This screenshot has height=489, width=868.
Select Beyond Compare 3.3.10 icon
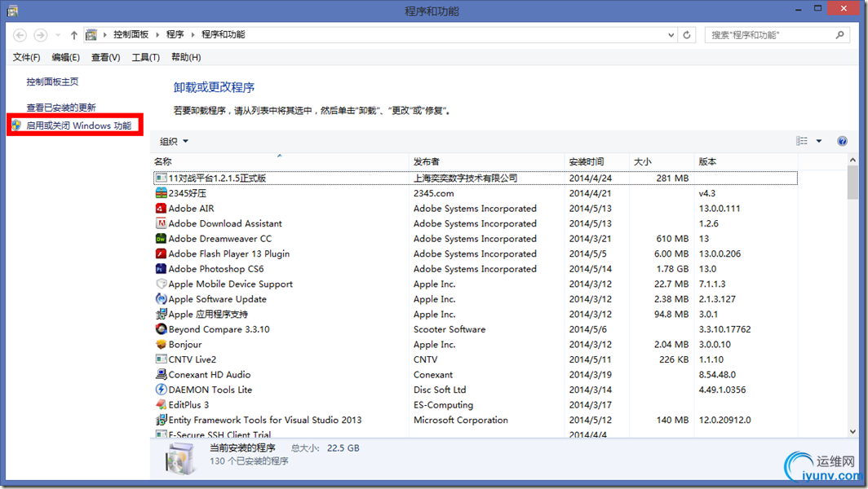pos(161,329)
